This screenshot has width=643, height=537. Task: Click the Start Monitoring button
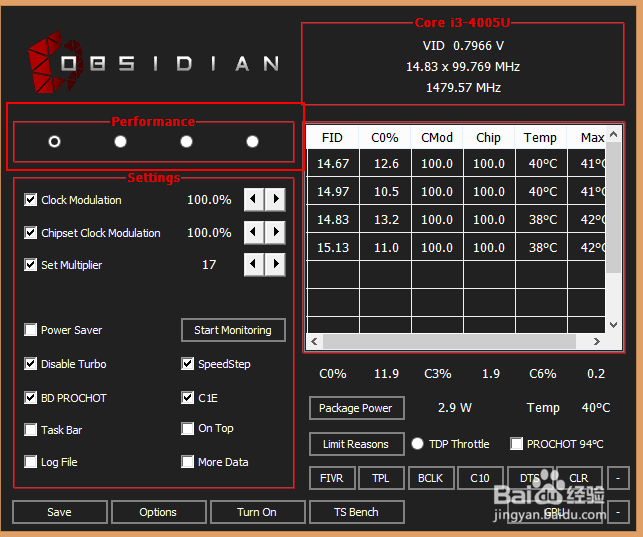[x=233, y=330]
